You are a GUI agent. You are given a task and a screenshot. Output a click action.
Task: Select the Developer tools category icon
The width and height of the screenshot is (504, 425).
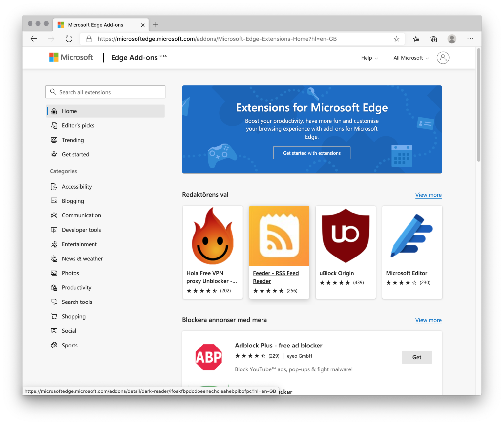coord(54,230)
